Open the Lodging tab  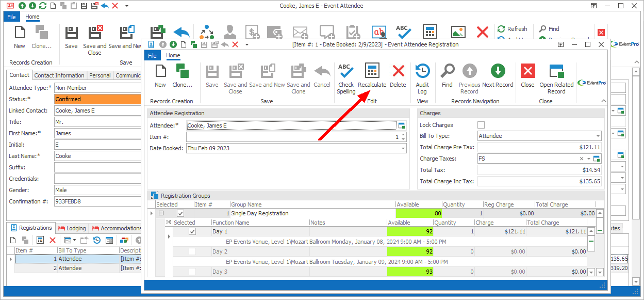tap(72, 228)
